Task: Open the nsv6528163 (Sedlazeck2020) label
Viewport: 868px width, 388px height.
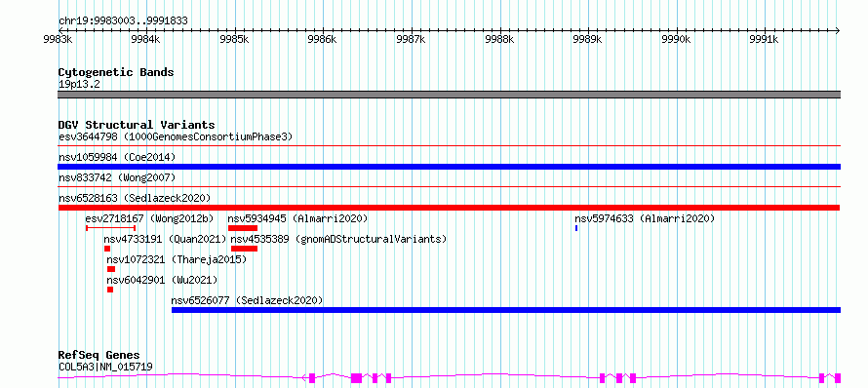Action: pyautogui.click(x=135, y=198)
